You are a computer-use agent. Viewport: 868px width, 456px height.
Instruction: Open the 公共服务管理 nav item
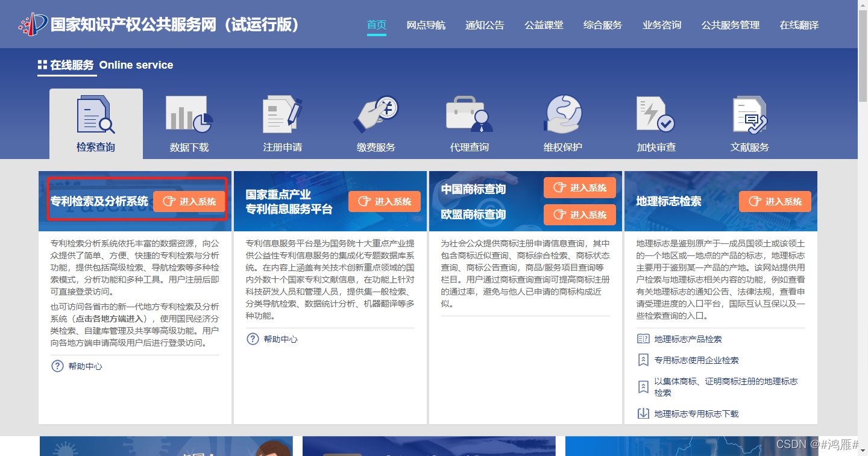coord(731,25)
